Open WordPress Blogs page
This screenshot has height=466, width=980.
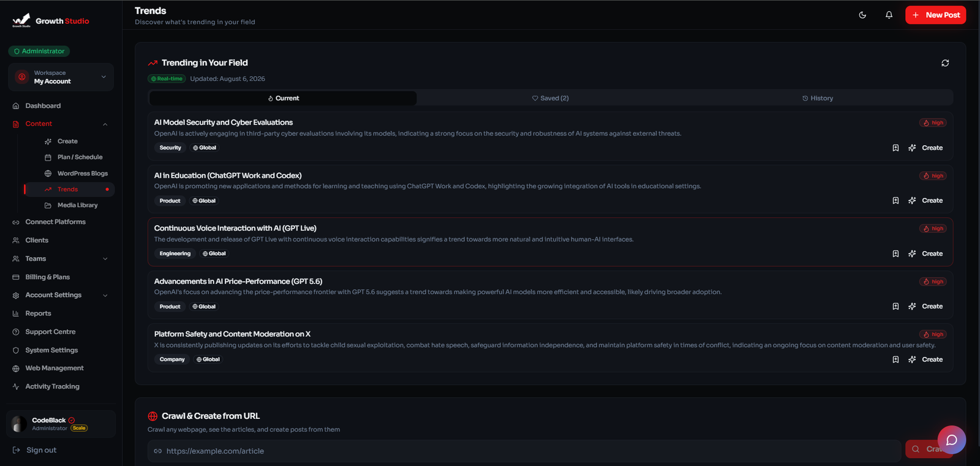click(82, 174)
